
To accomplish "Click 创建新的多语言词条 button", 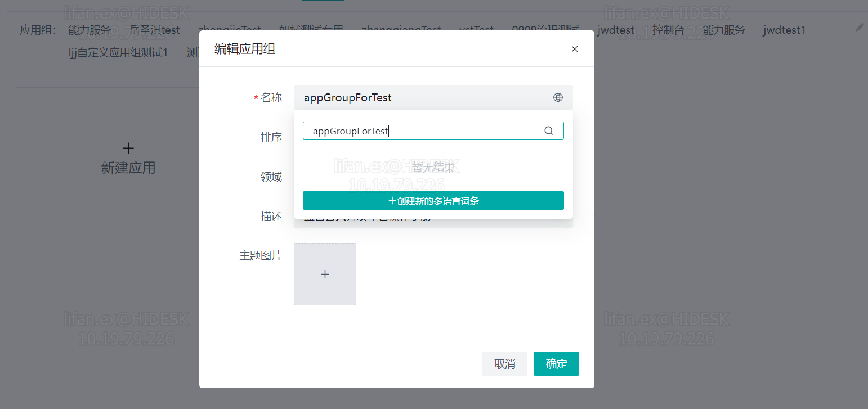I will 433,200.
